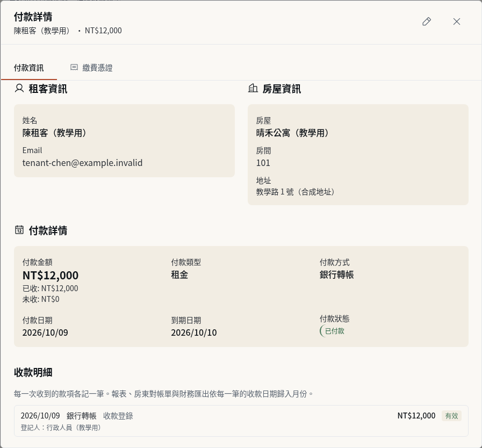The width and height of the screenshot is (482, 448).
Task: Click the 已付款 status badge
Action: (x=333, y=331)
